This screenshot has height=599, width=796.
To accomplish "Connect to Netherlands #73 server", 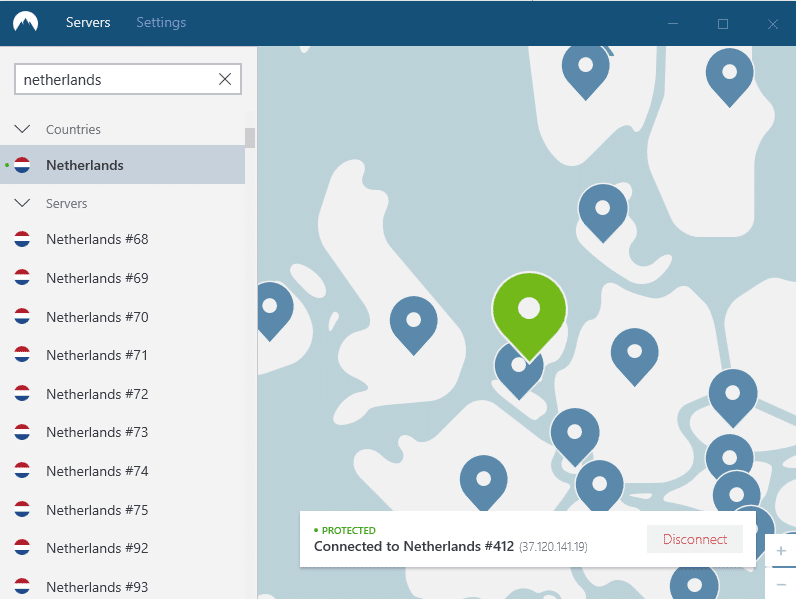I will [x=122, y=432].
